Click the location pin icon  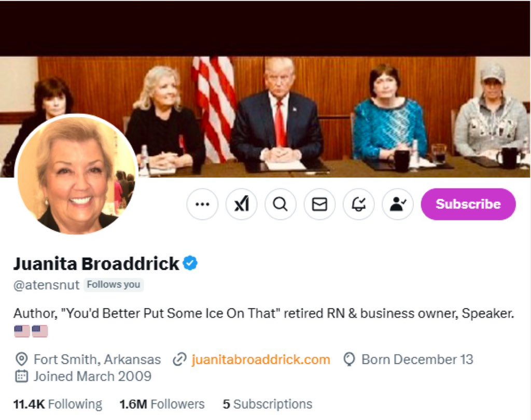21,359
